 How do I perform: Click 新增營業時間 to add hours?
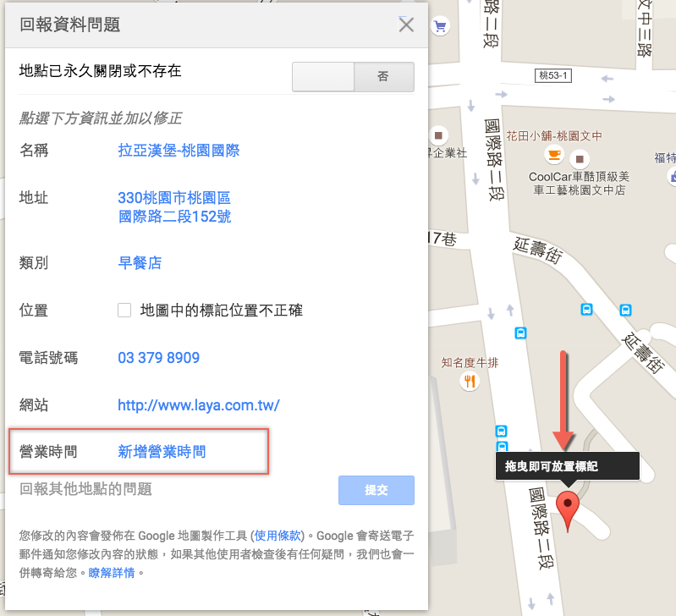(162, 452)
